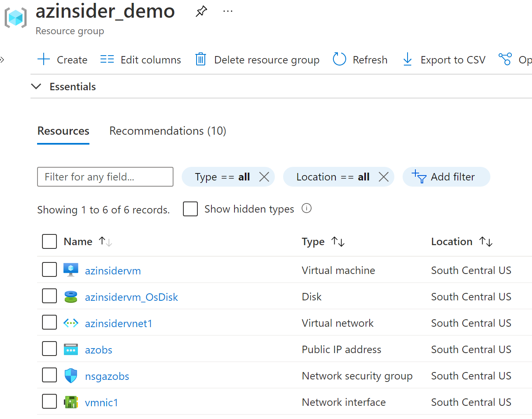The image size is (532, 419).
Task: Sort by the Name column
Action: (88, 241)
